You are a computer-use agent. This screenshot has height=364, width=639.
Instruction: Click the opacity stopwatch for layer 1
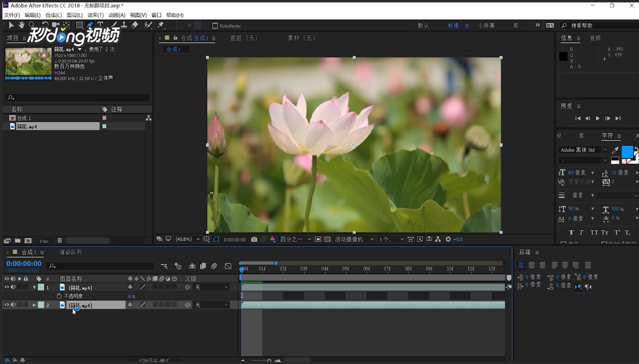(x=59, y=296)
